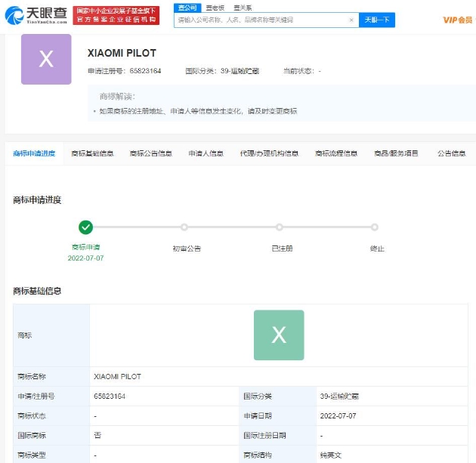Open the VIP会员 link

[456, 20]
